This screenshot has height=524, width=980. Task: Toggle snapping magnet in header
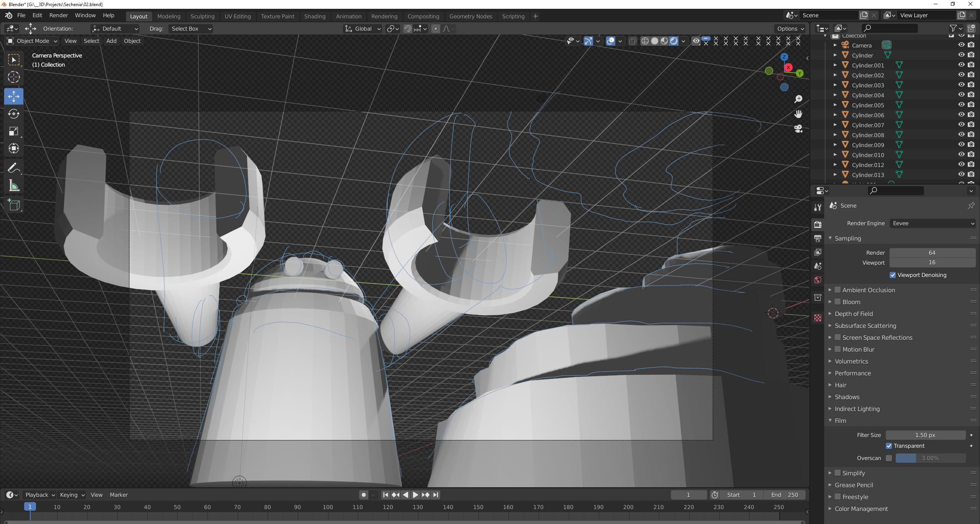(408, 29)
